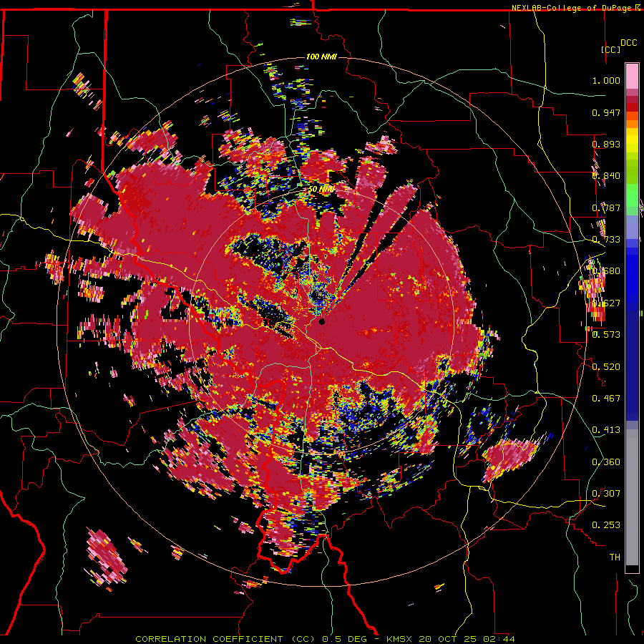Click the black radar site dot
Image resolution: width=644 pixels, height=644 pixels.
pyautogui.click(x=321, y=321)
